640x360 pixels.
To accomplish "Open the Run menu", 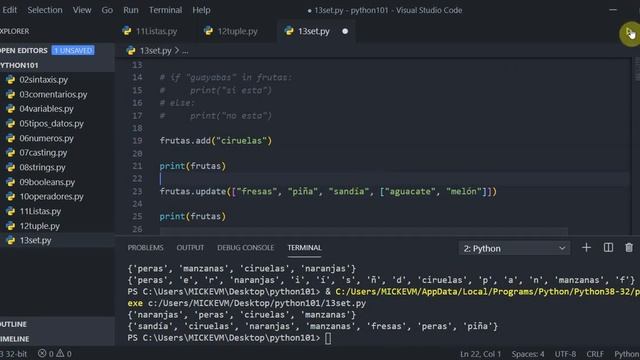I will coord(131,10).
